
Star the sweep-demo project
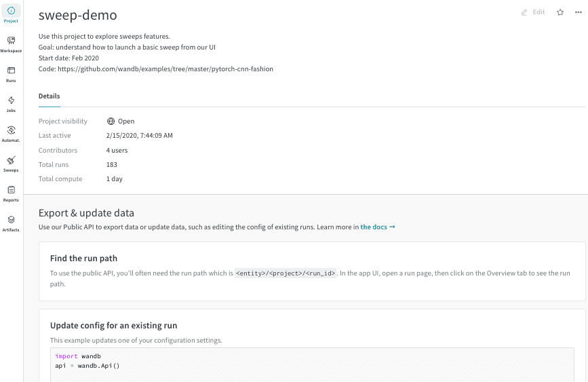560,12
